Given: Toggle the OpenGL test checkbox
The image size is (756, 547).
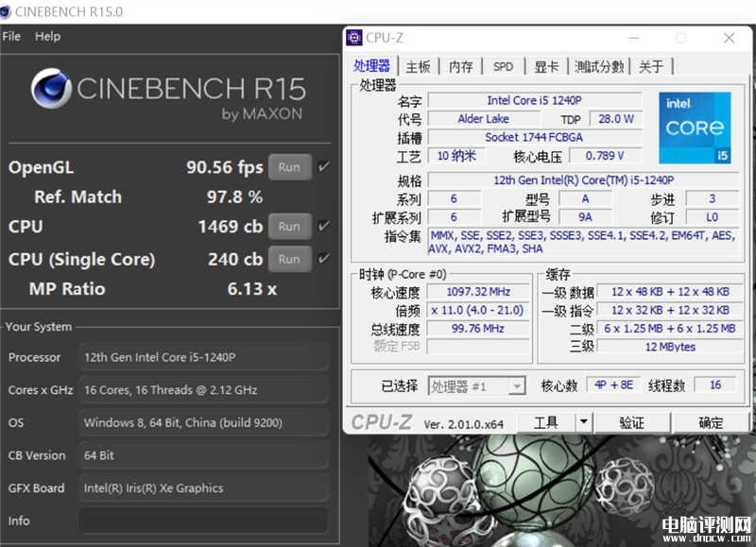Looking at the screenshot, I should coord(324,167).
